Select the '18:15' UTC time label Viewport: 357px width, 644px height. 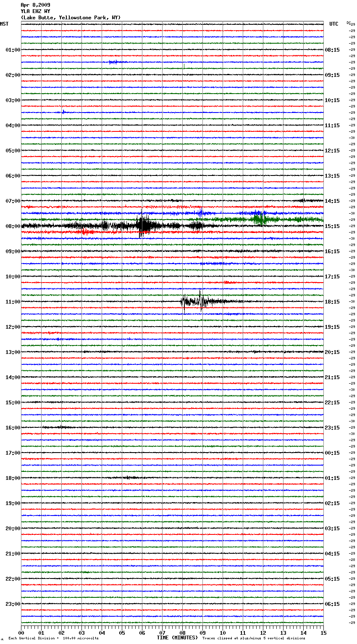coord(332,302)
